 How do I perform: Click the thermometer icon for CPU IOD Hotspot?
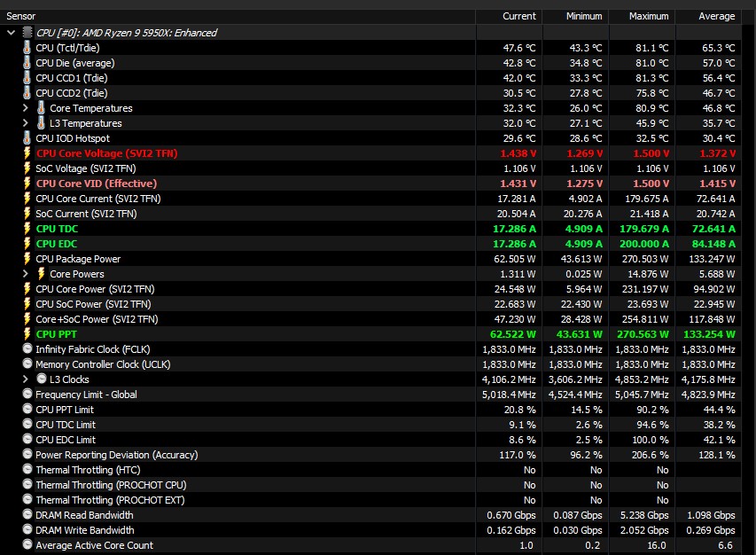[x=27, y=137]
